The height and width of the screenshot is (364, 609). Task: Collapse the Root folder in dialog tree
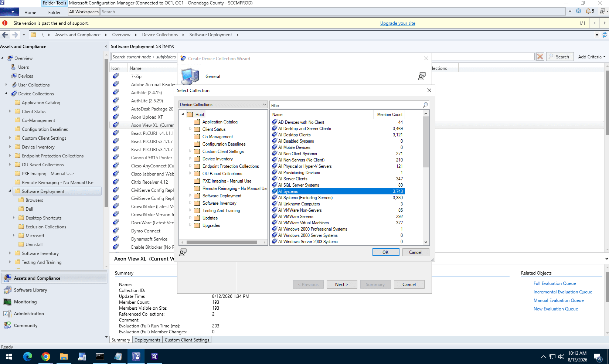point(183,114)
